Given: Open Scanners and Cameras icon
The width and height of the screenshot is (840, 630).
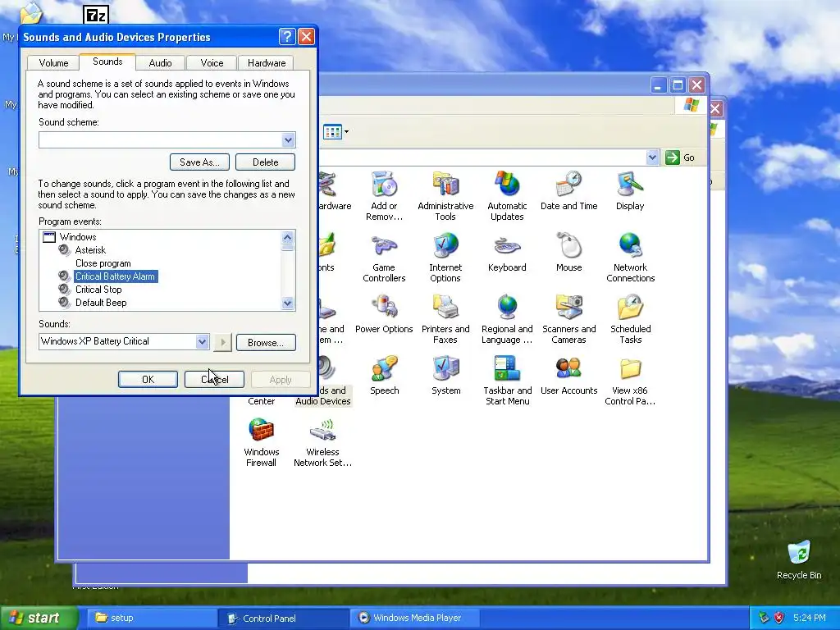Looking at the screenshot, I should 568,319.
